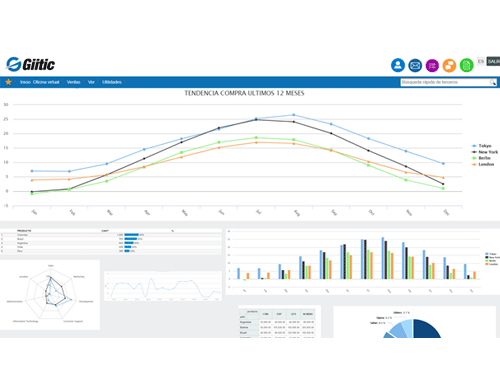Click the Bolivia row in bottom pivot table

coord(277,327)
